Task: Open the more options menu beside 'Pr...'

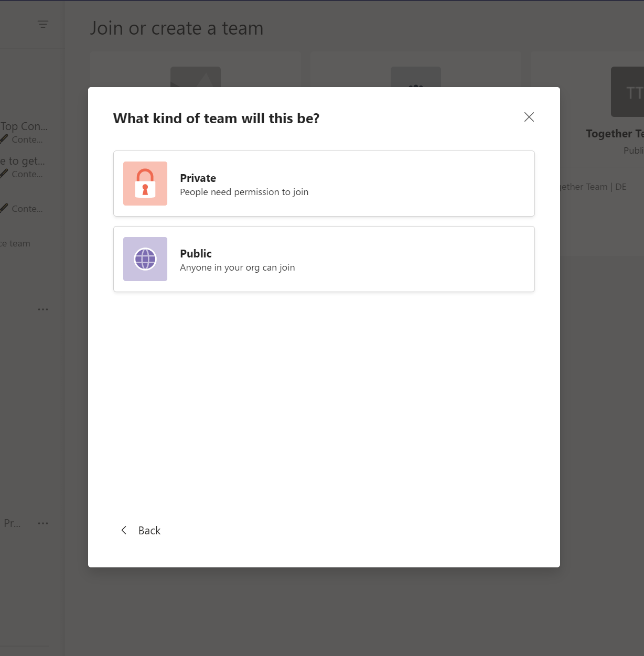Action: [x=43, y=523]
